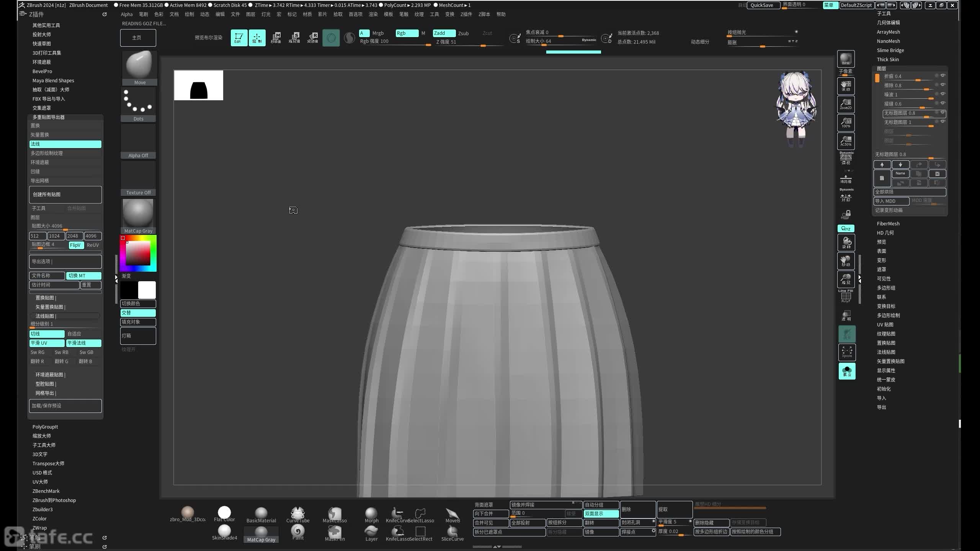The image size is (980, 551).
Task: Click the 旋转 rotate view icon
Action: coord(846,243)
